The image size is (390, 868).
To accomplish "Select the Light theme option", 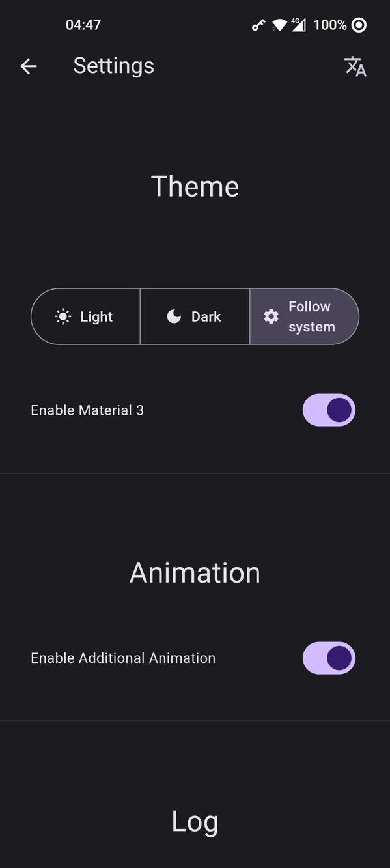I will (x=85, y=316).
